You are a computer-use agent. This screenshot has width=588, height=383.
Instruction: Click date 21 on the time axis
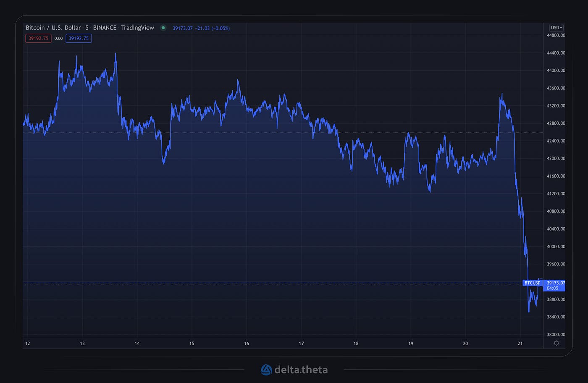click(520, 344)
